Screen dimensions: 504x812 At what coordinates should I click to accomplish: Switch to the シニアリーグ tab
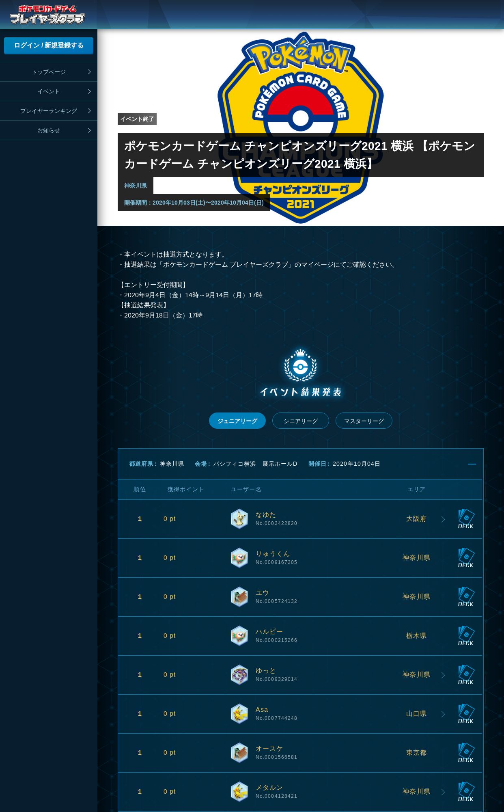pyautogui.click(x=301, y=421)
